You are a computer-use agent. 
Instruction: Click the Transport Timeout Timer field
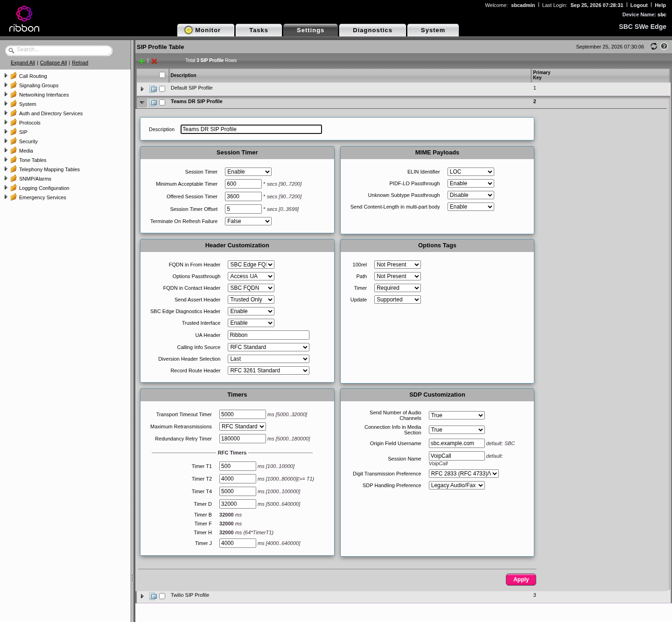coord(242,414)
